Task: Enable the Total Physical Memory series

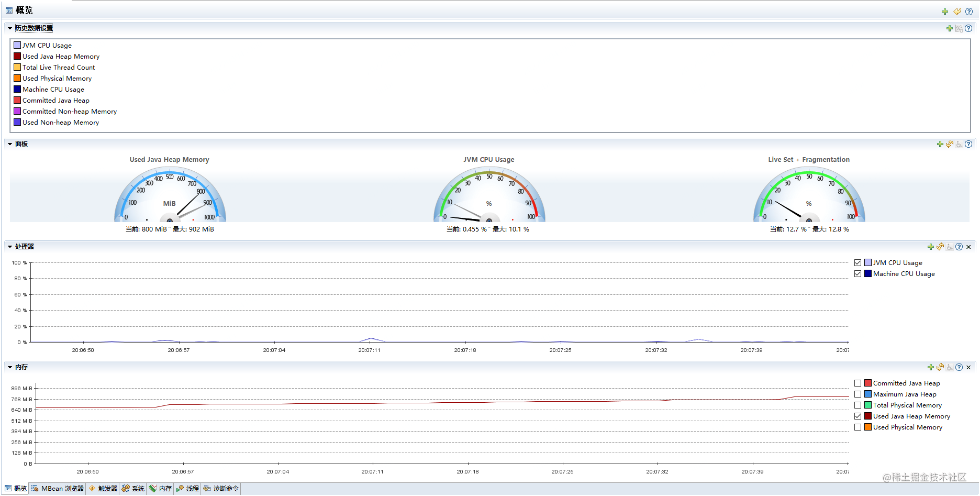Action: pyautogui.click(x=857, y=405)
